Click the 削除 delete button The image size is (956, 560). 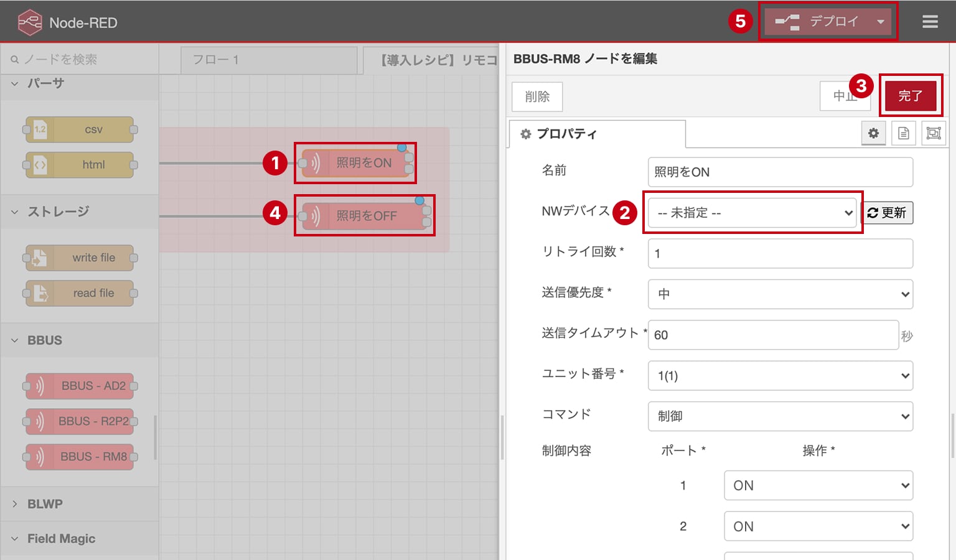pos(537,96)
